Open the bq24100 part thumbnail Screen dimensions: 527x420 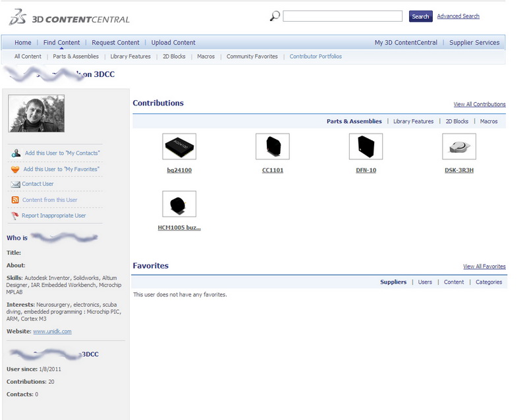click(x=179, y=147)
